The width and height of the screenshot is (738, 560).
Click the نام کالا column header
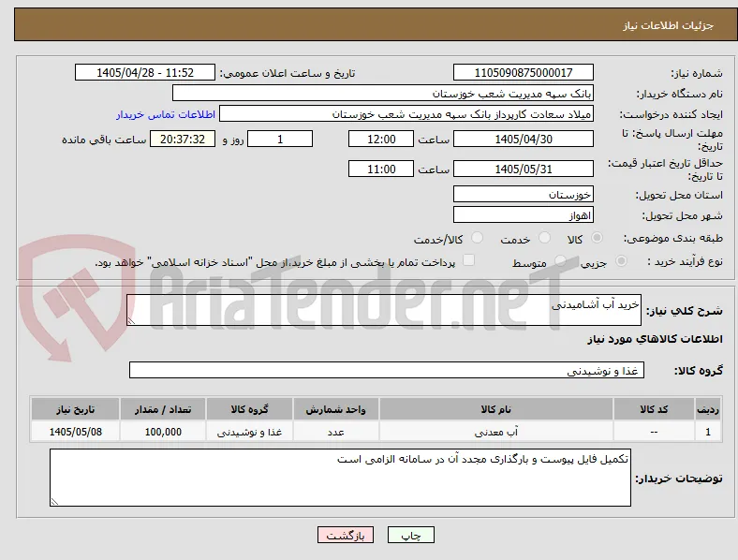pos(496,409)
